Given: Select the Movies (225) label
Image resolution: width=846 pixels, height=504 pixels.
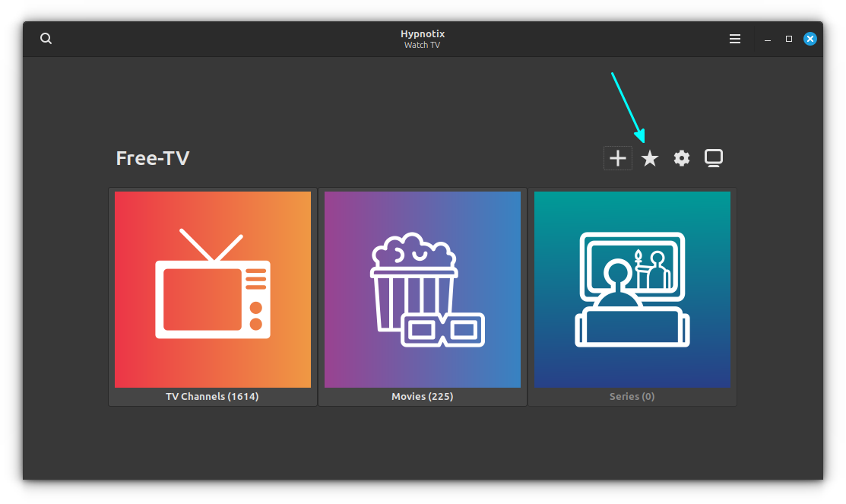Looking at the screenshot, I should pos(422,396).
